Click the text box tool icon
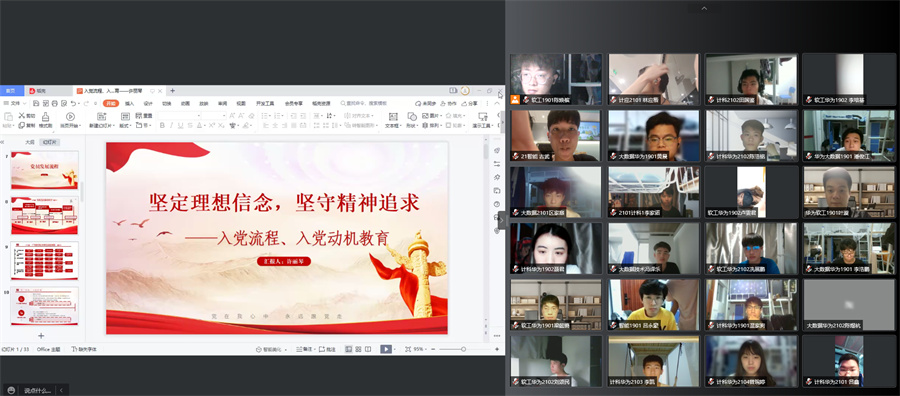The height and width of the screenshot is (396, 900). tap(393, 117)
